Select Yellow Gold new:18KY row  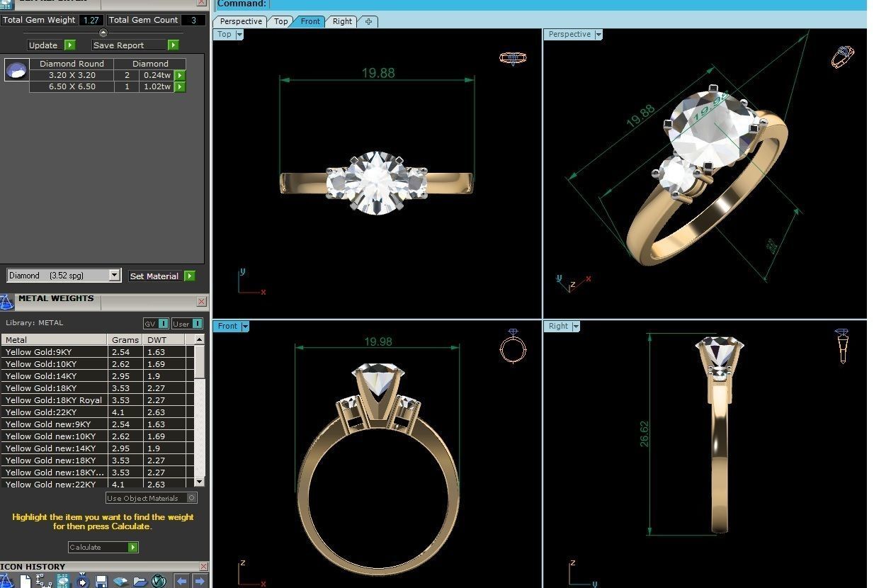tap(97, 460)
